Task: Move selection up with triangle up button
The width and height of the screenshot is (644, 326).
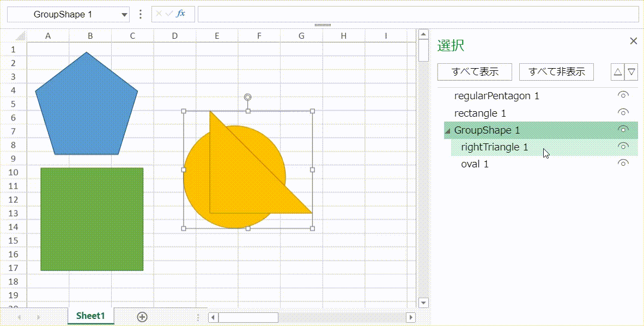Action: 617,72
